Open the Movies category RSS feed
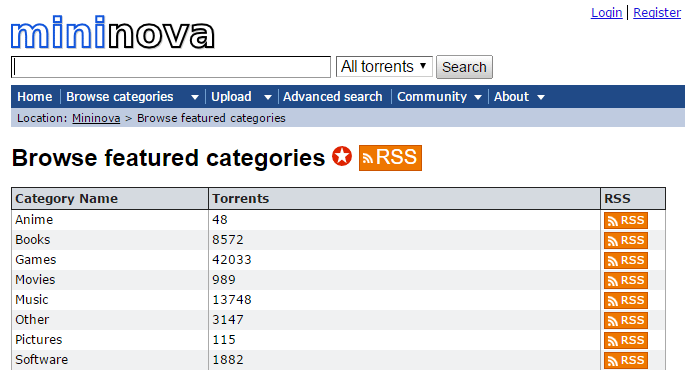Image resolution: width=685 pixels, height=370 pixels. pyautogui.click(x=626, y=280)
